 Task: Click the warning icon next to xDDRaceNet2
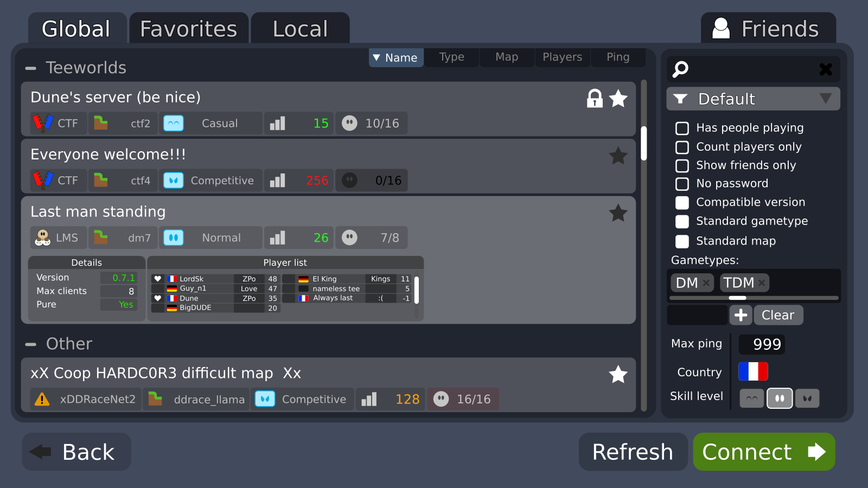coord(42,400)
